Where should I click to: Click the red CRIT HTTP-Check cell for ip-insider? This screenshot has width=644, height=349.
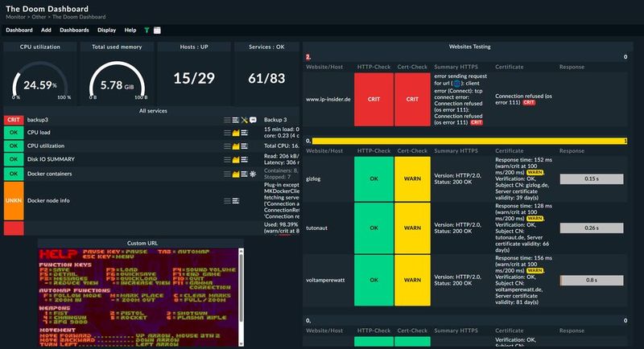coord(374,99)
